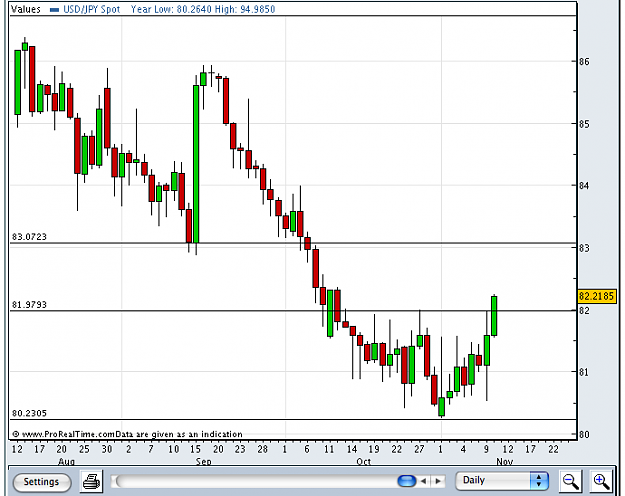The height and width of the screenshot is (496, 625).
Task: Click the Values label
Action: click(x=26, y=9)
